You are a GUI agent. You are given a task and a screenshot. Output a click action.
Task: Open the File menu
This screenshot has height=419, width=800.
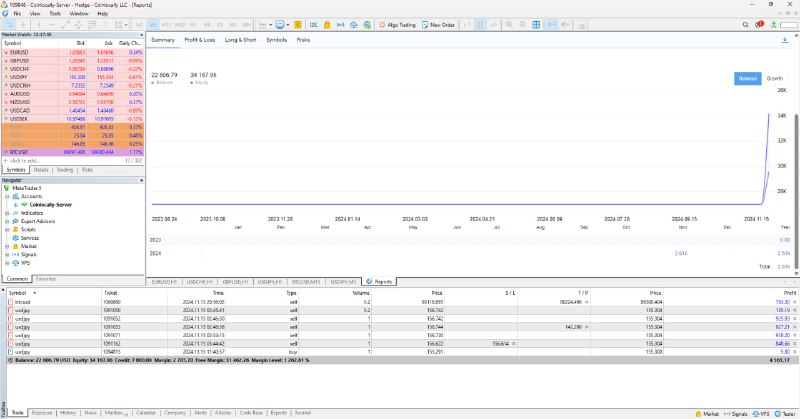[17, 14]
